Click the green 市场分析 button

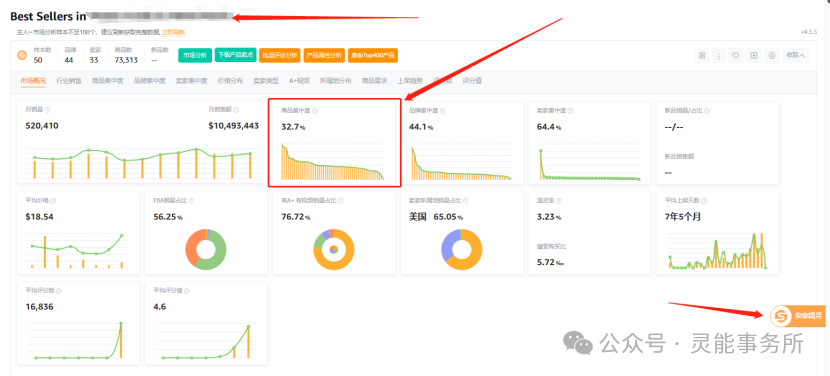[195, 55]
